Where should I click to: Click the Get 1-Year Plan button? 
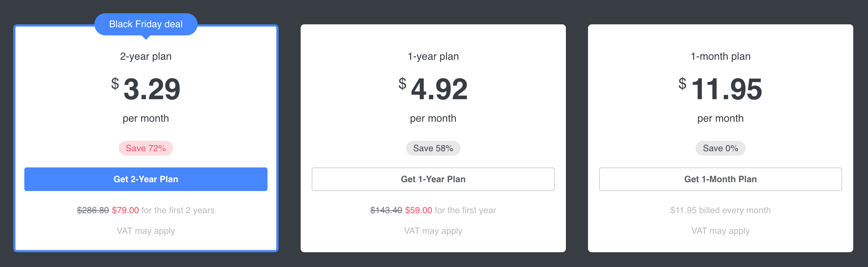pos(433,179)
